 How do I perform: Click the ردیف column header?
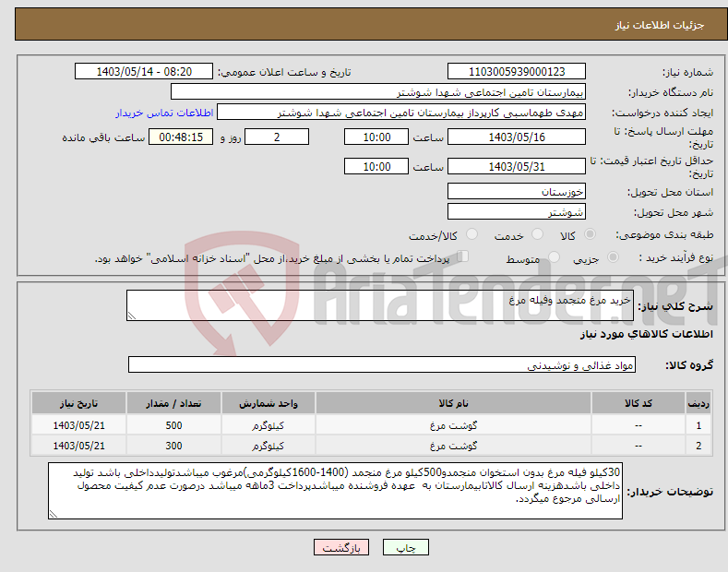(x=698, y=403)
